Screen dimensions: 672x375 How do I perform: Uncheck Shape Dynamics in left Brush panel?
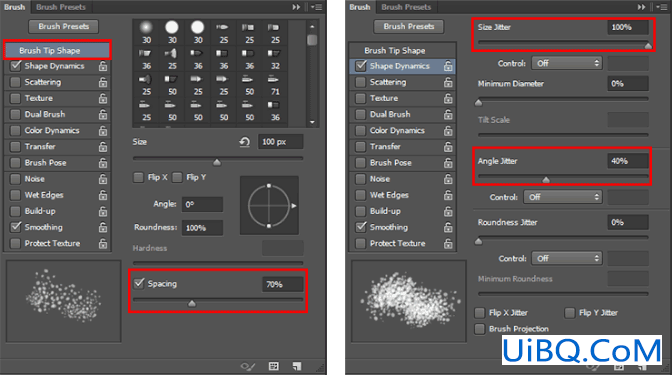16,66
